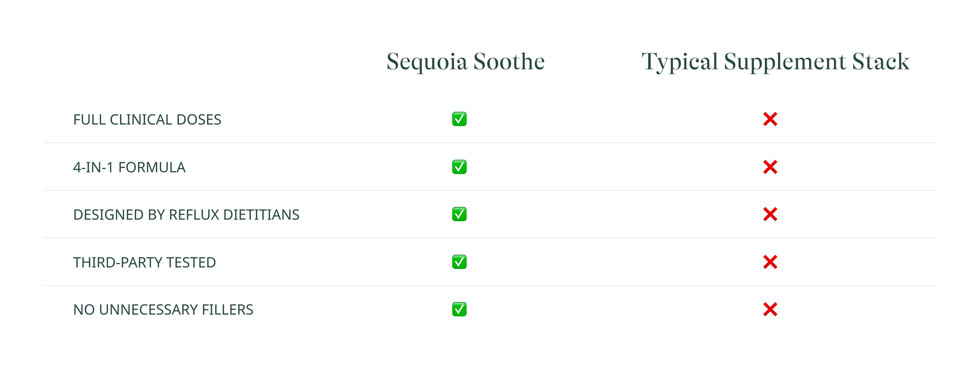The width and height of the screenshot is (980, 367).
Task: Click divider line below 4-in-1 Formula row
Action: [490, 191]
